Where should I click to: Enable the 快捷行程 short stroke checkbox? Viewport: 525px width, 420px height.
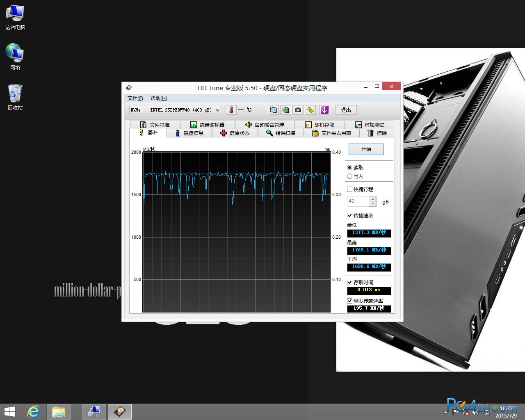point(350,189)
